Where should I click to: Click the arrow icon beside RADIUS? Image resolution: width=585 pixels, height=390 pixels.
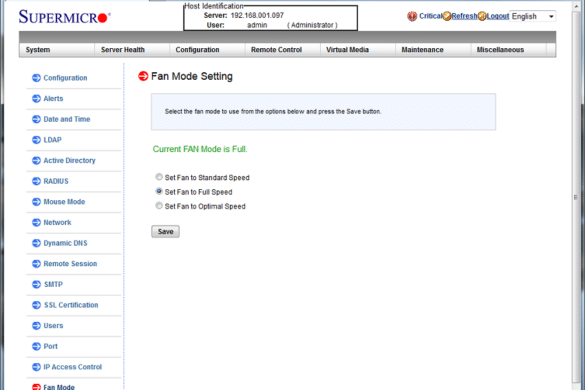[36, 181]
